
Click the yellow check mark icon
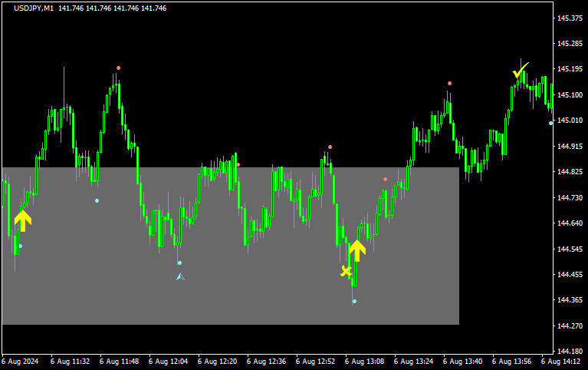521,72
